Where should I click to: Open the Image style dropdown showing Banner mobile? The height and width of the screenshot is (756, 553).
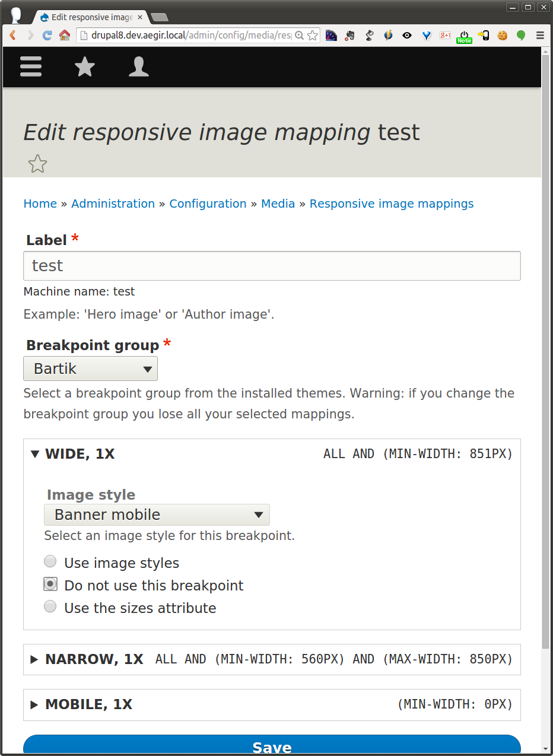tap(157, 514)
